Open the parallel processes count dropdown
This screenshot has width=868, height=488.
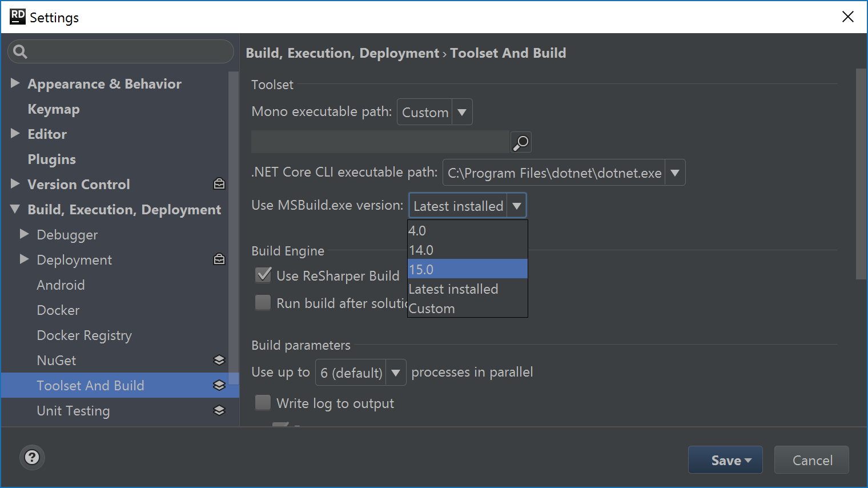[396, 373]
